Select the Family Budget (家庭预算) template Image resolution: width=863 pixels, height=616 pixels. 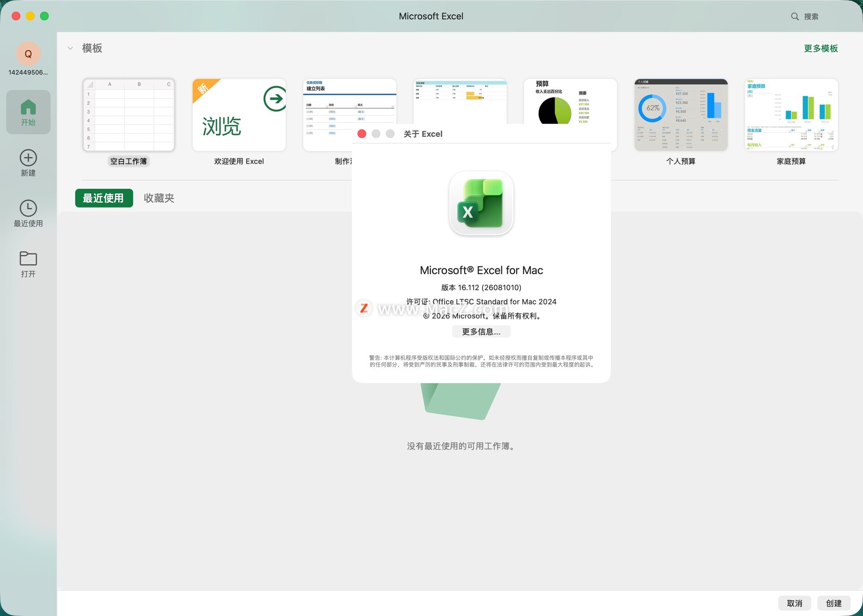[x=791, y=115]
